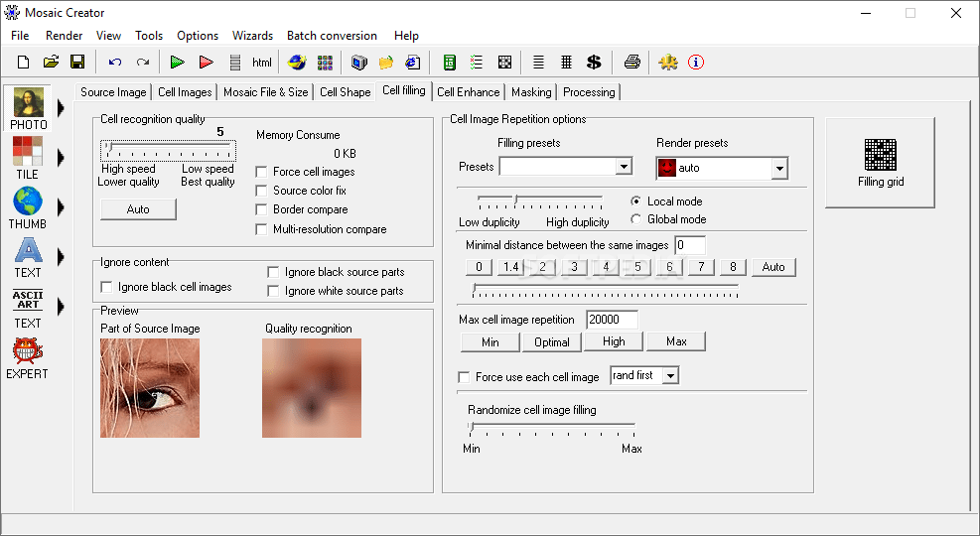Screen dimensions: 980x536
Task: Open the red info icon
Action: pos(696,62)
